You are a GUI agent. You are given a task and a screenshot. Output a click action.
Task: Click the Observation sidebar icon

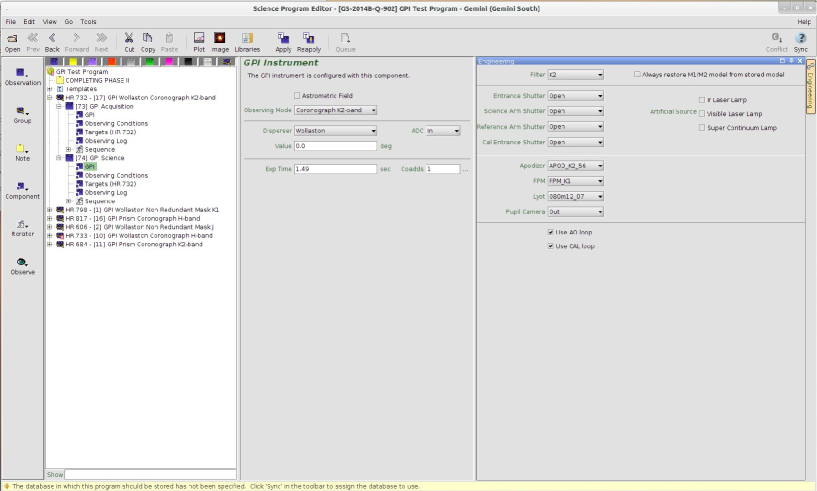tap(22, 76)
